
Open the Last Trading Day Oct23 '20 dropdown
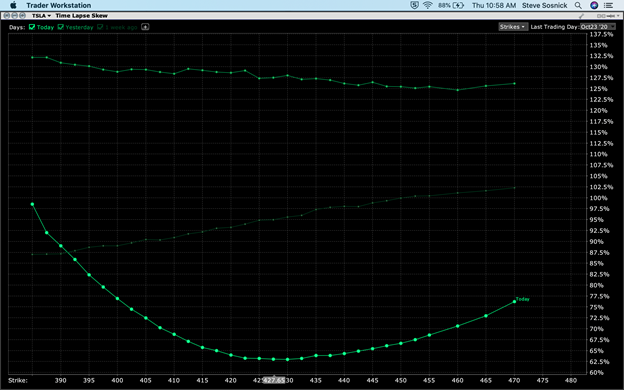pos(598,27)
